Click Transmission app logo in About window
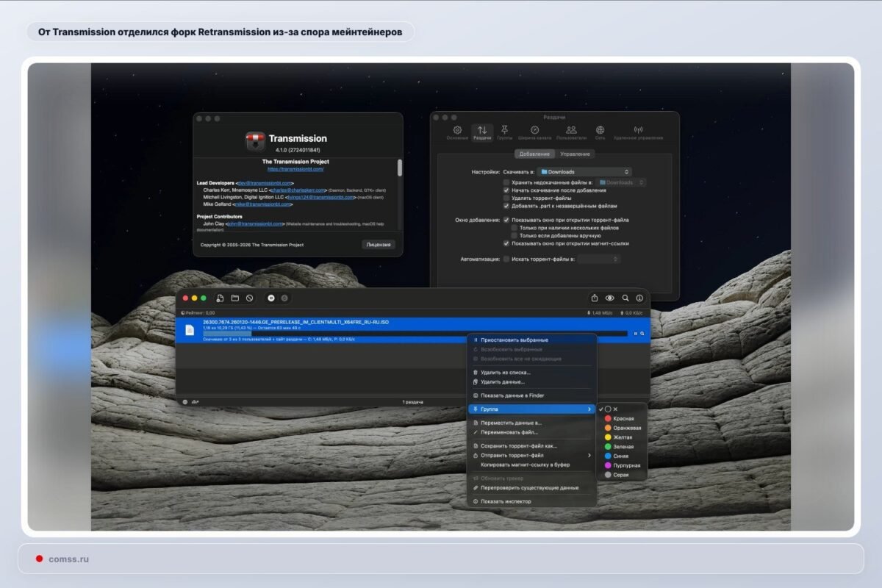 (x=255, y=141)
